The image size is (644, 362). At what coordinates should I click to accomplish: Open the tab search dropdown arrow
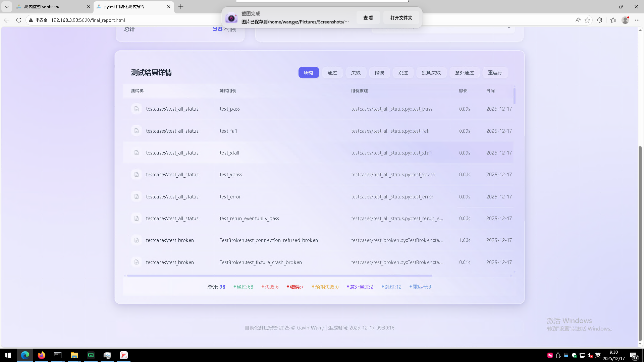(x=6, y=7)
